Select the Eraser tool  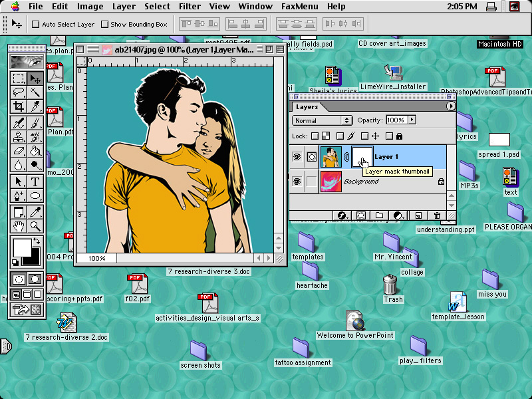click(x=19, y=151)
